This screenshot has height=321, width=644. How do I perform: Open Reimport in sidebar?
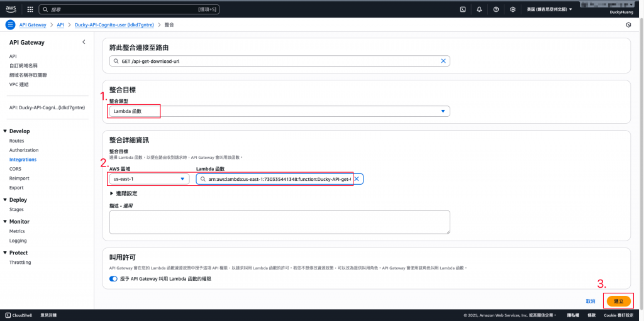click(x=19, y=178)
